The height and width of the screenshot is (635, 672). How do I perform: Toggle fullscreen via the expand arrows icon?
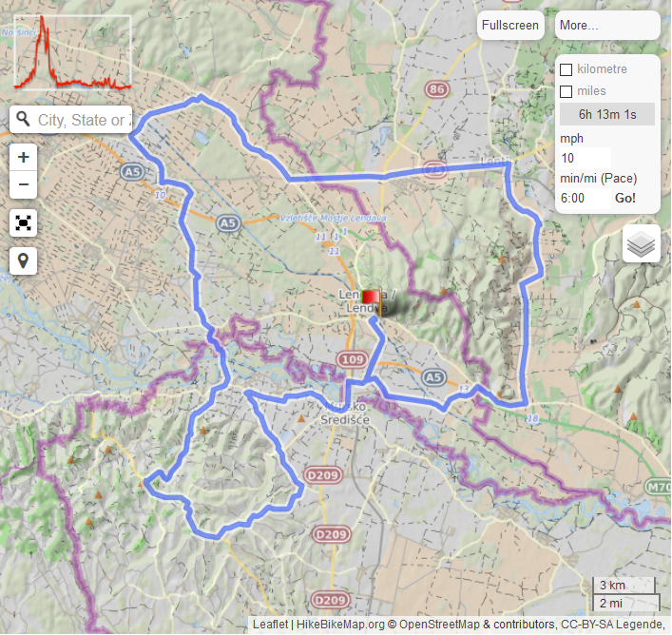point(24,223)
